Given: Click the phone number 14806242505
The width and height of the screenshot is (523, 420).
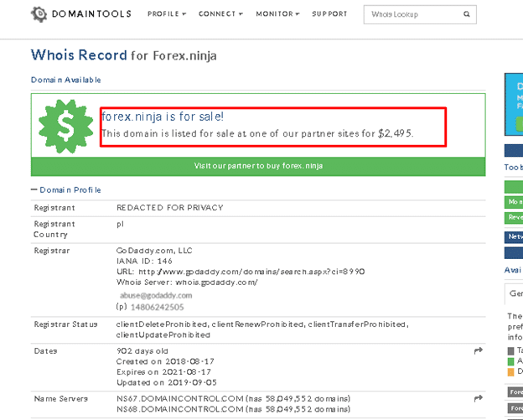Looking at the screenshot, I should tap(157, 307).
